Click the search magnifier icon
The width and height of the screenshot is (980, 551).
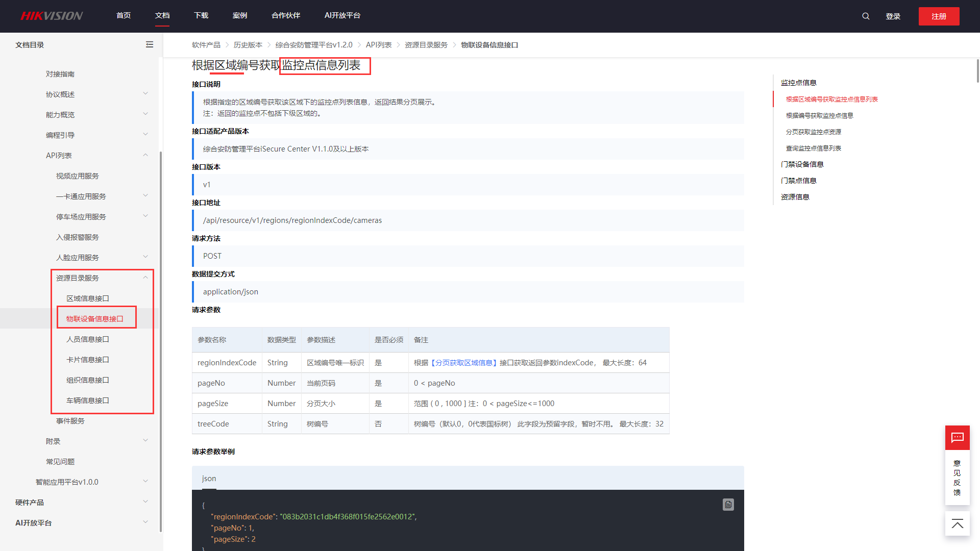click(x=866, y=16)
